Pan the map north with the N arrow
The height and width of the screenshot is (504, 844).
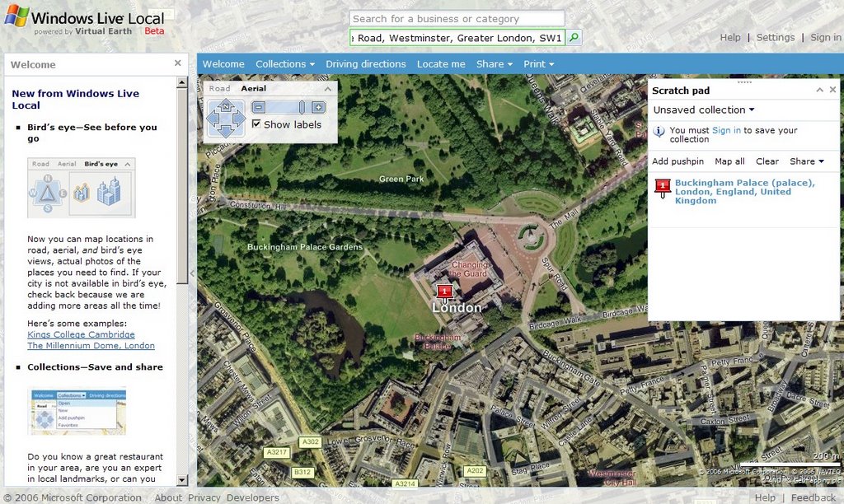pos(226,105)
